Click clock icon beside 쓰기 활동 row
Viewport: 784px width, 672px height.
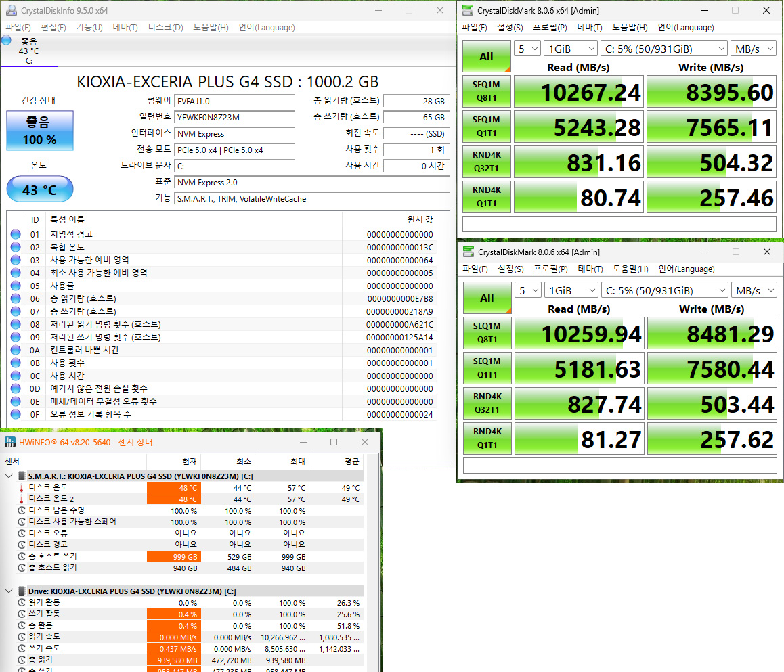click(x=22, y=614)
